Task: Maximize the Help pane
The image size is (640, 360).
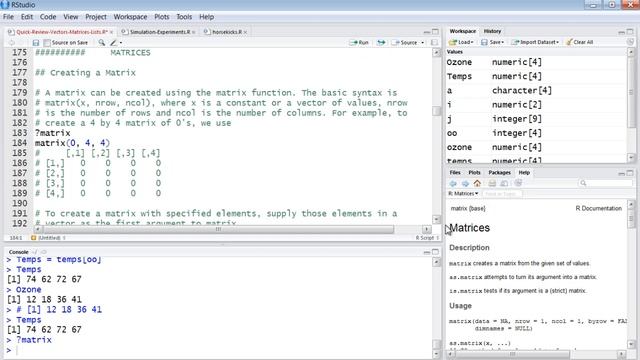Action: [x=630, y=173]
